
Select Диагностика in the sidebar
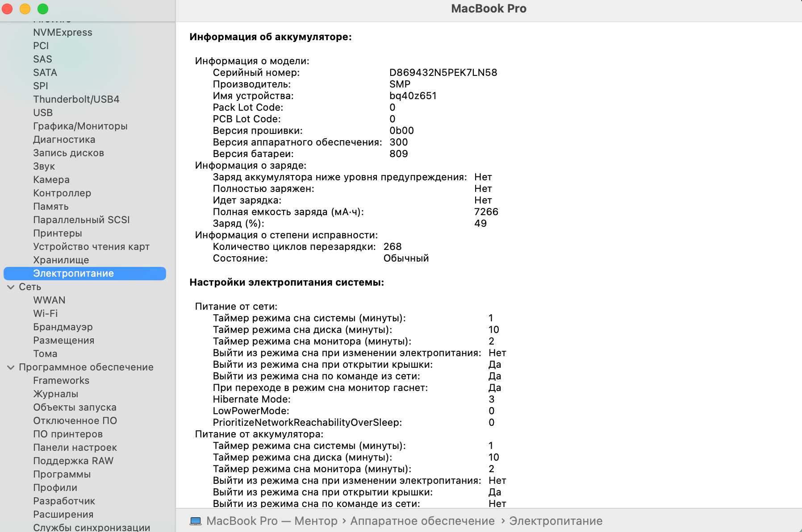click(x=64, y=140)
